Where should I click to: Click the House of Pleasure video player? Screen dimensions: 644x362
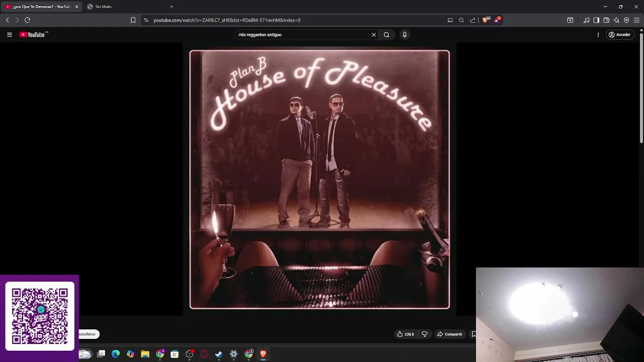coord(319,179)
